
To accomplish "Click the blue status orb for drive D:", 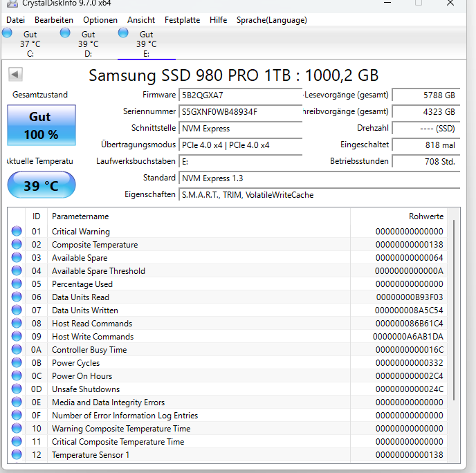I will pos(65,33).
